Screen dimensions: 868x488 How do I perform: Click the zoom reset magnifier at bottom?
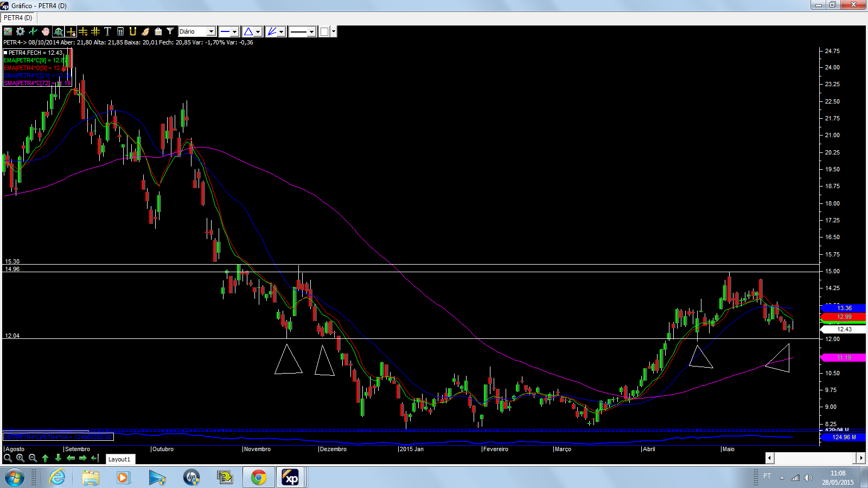(x=8, y=458)
